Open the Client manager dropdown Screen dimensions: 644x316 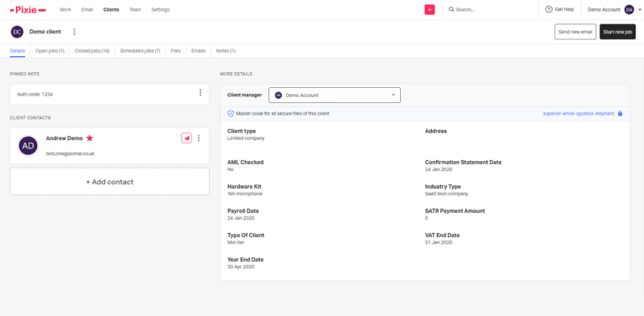tap(335, 96)
